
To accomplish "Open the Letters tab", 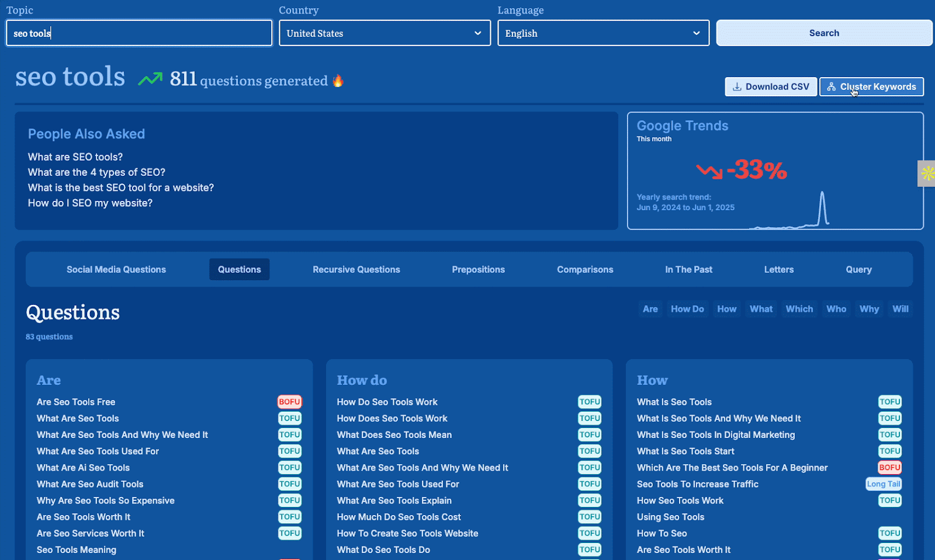I will click(x=779, y=269).
